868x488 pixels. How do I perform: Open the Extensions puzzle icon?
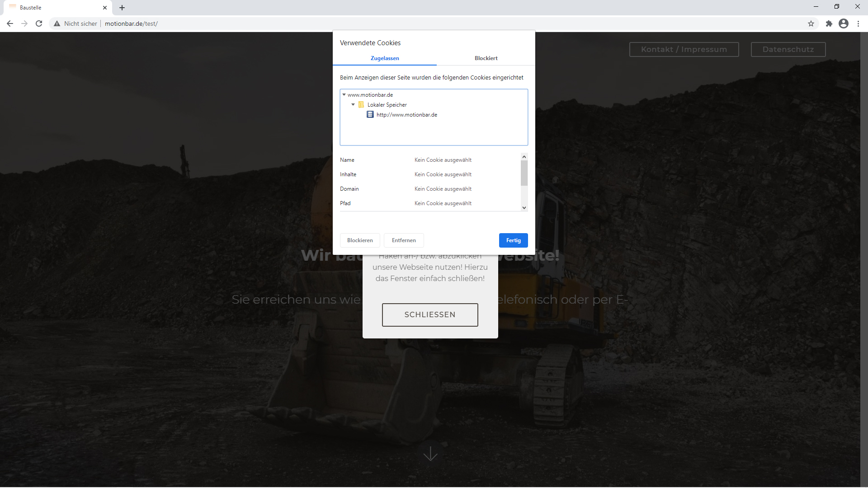[x=829, y=23]
